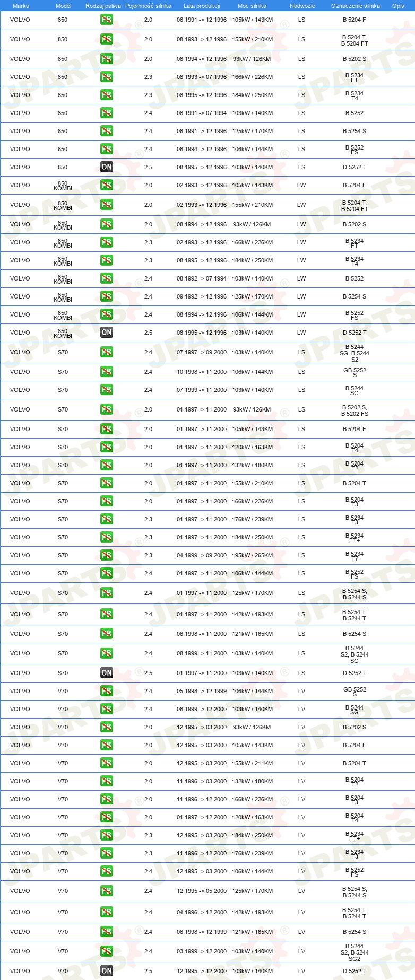Select diesel ON icon in 850 LS row

(107, 167)
